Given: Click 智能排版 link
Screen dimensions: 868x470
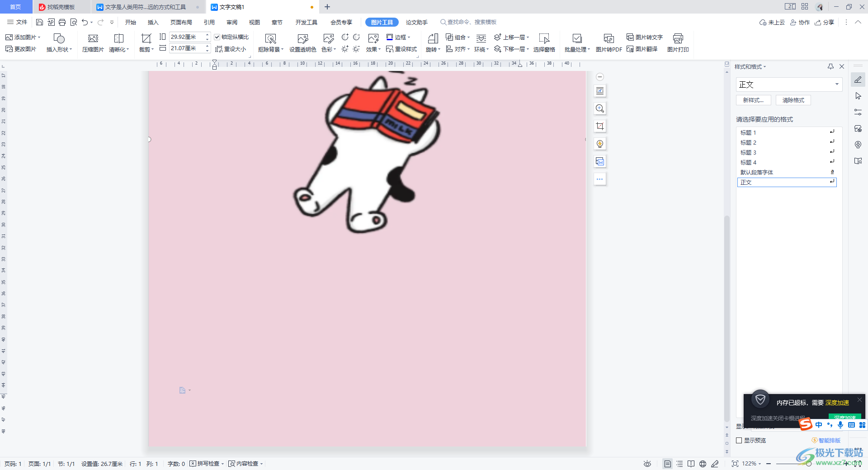Looking at the screenshot, I should [x=826, y=440].
